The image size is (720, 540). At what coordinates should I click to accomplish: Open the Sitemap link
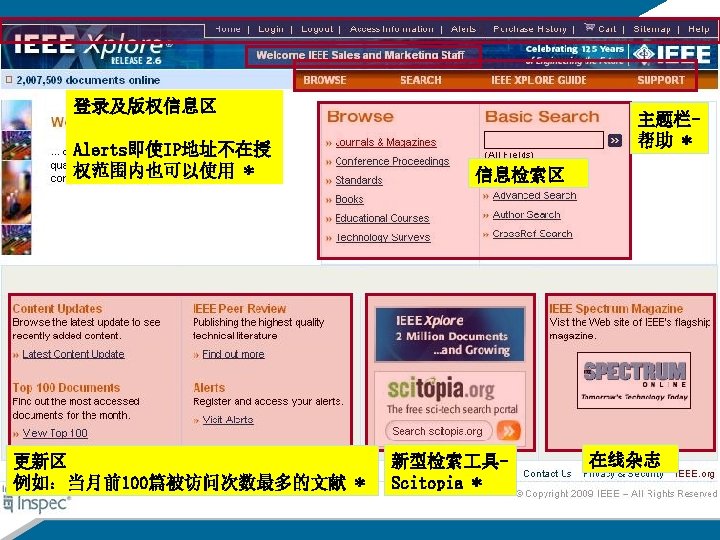(652, 29)
